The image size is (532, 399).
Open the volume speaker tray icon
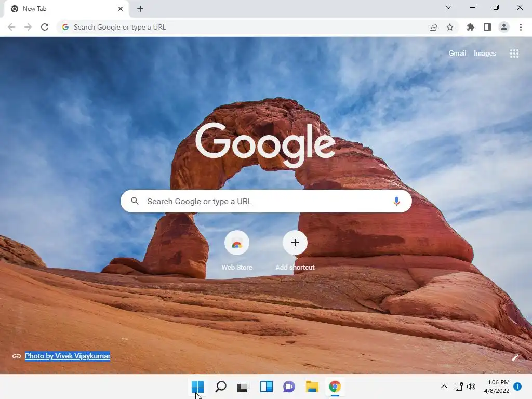coord(471,387)
